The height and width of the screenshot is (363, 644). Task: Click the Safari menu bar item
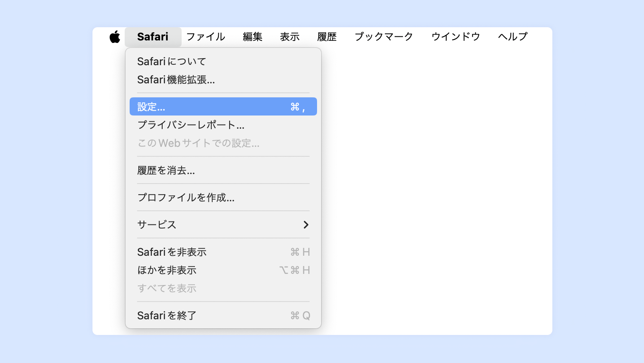coord(153,37)
